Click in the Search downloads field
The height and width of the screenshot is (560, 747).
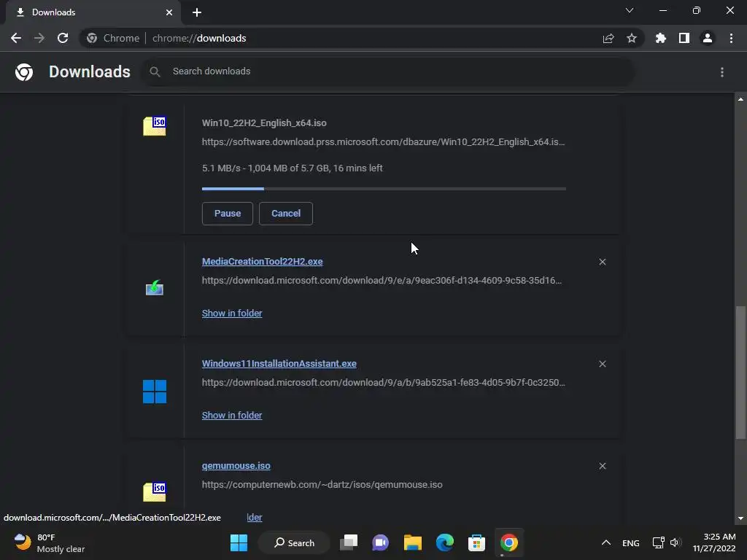click(388, 71)
